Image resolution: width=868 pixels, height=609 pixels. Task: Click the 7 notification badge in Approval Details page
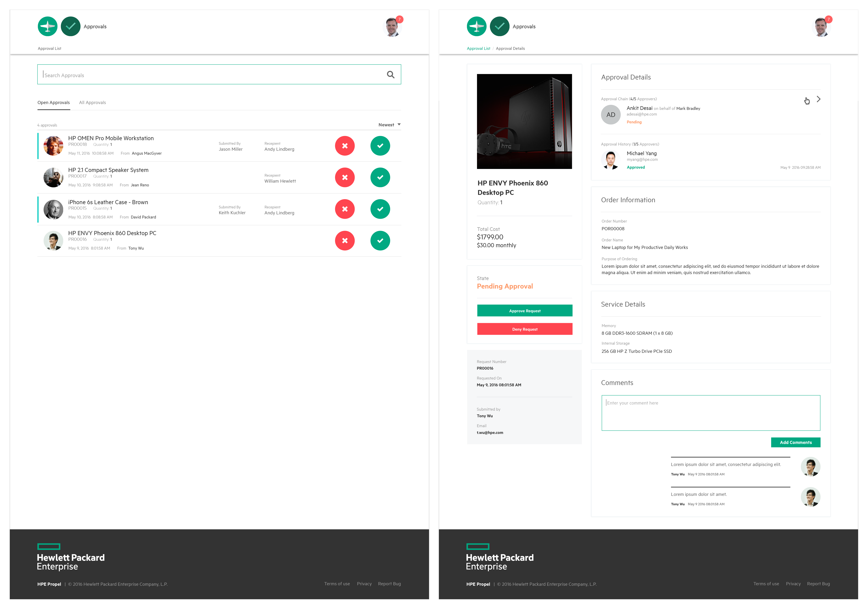829,19
